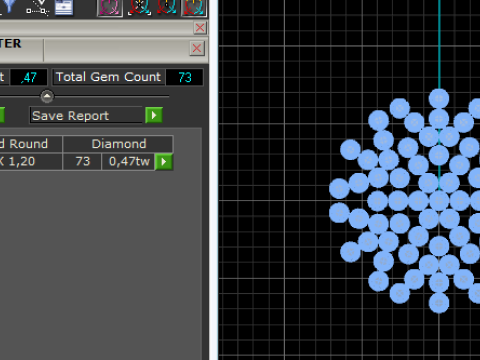Select the bottommost gem in the cluster

tap(439, 303)
